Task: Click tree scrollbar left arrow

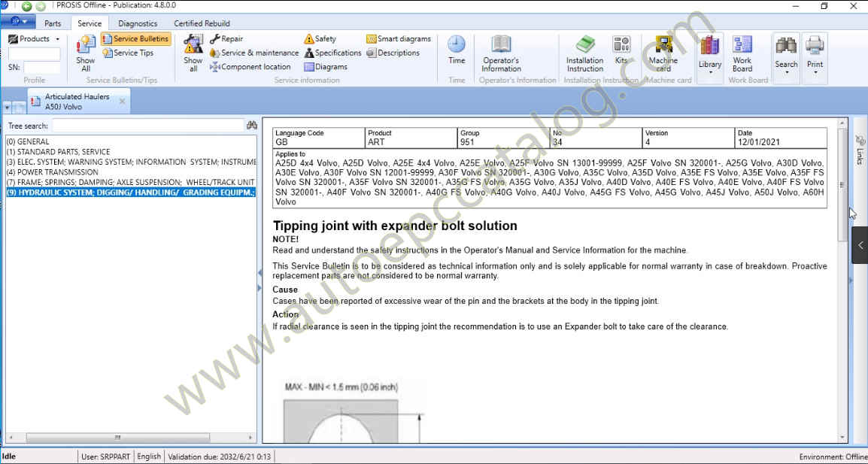Action: pyautogui.click(x=10, y=438)
